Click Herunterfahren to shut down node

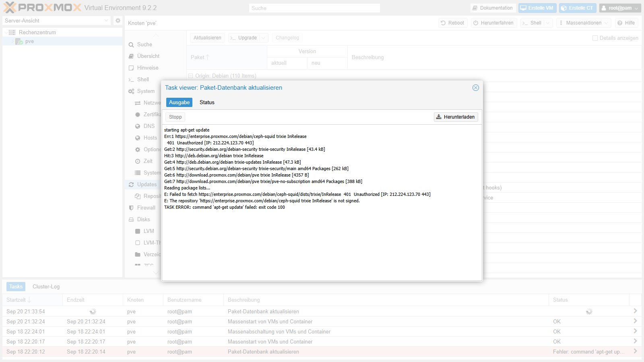pos(493,23)
